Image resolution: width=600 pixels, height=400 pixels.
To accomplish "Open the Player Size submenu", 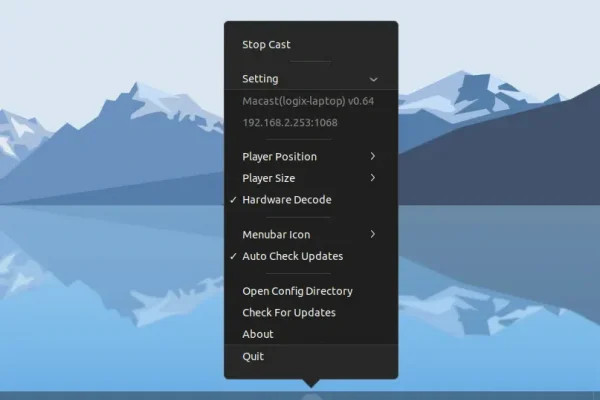I will click(x=311, y=178).
